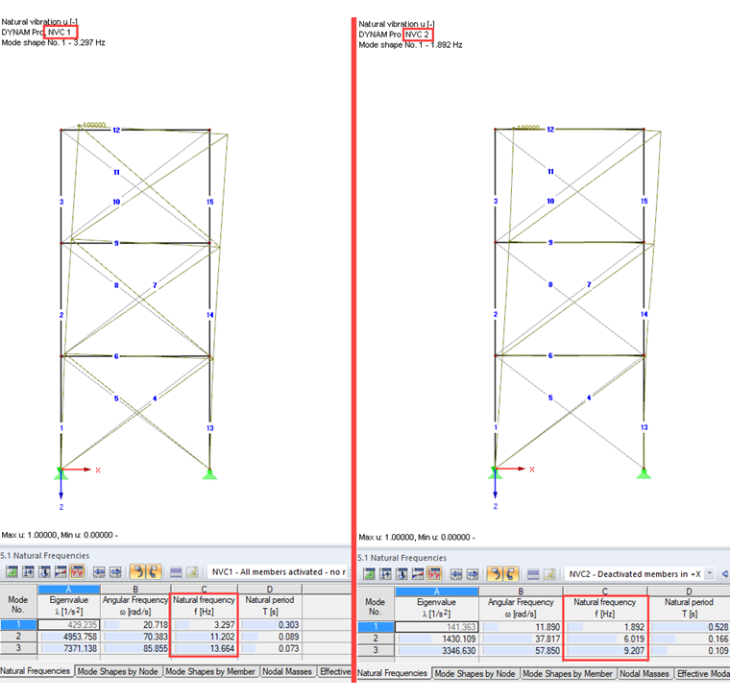Screen dimensions: 730x700
Task: Select natural frequency cell 9.207
Action: coord(605,650)
